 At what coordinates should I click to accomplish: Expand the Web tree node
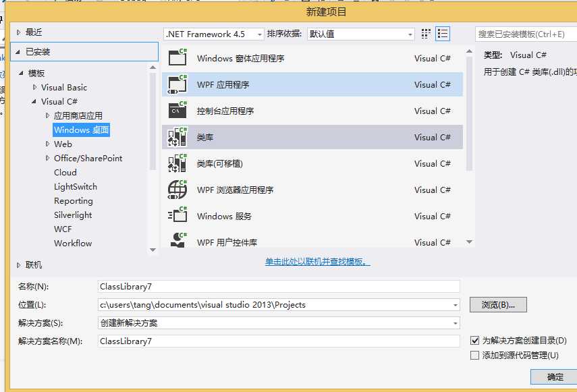click(x=47, y=144)
